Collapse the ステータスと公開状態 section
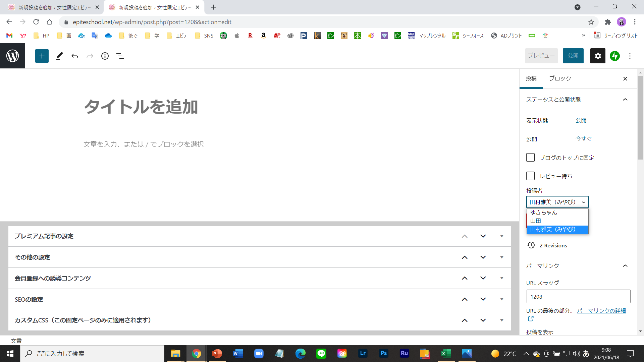 click(625, 100)
